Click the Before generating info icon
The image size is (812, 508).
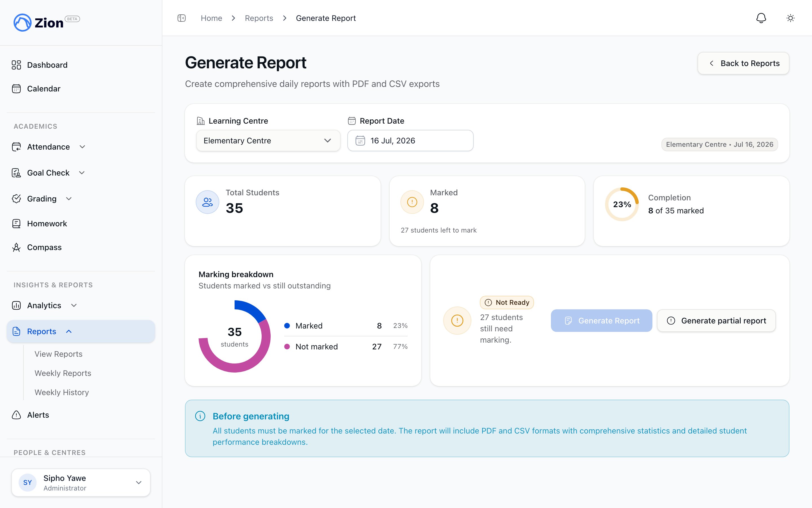point(200,416)
